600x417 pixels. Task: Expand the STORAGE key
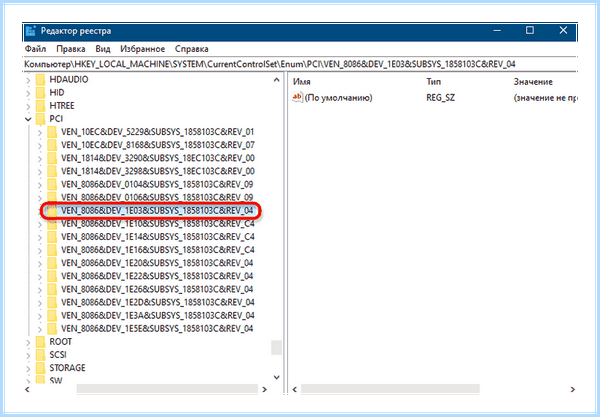(x=28, y=368)
